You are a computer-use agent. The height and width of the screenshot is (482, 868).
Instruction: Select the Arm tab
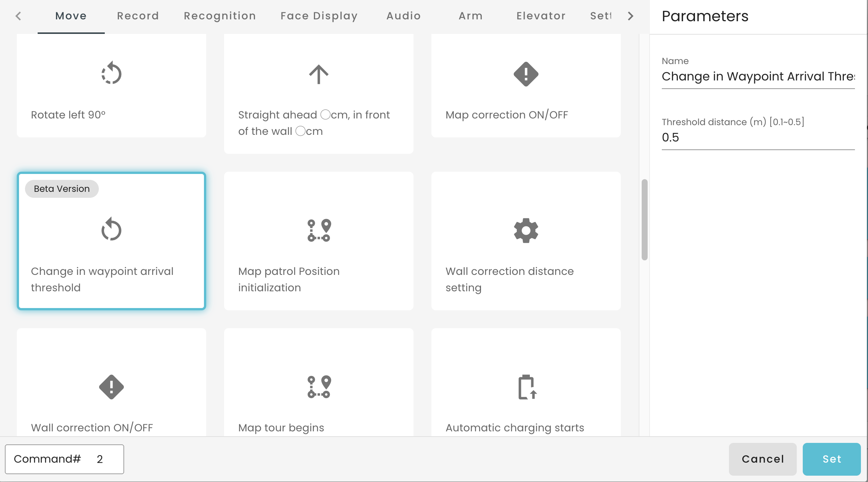coord(471,16)
